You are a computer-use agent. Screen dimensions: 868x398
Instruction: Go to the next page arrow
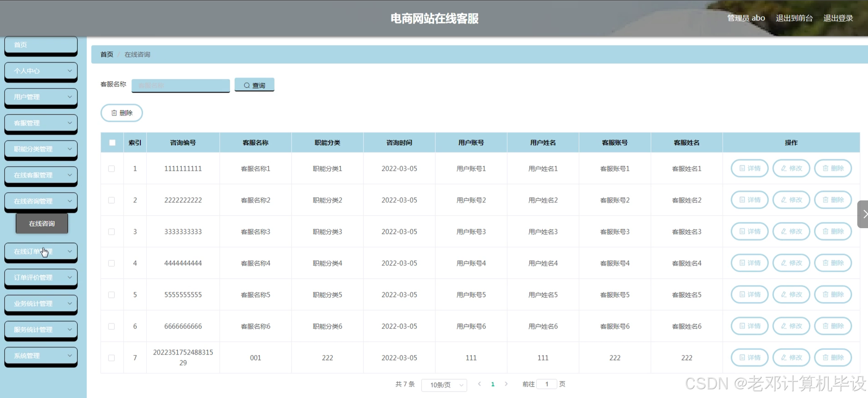pyautogui.click(x=506, y=384)
